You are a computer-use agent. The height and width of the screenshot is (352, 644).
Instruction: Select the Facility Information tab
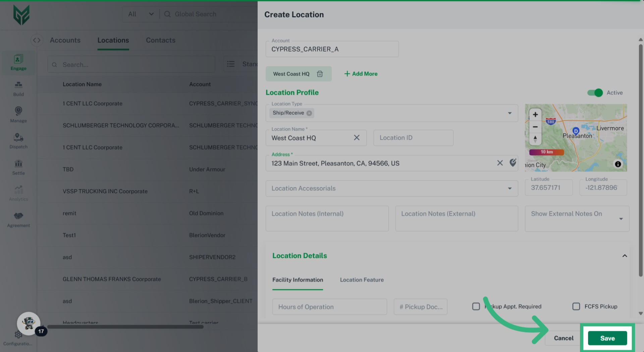click(298, 280)
